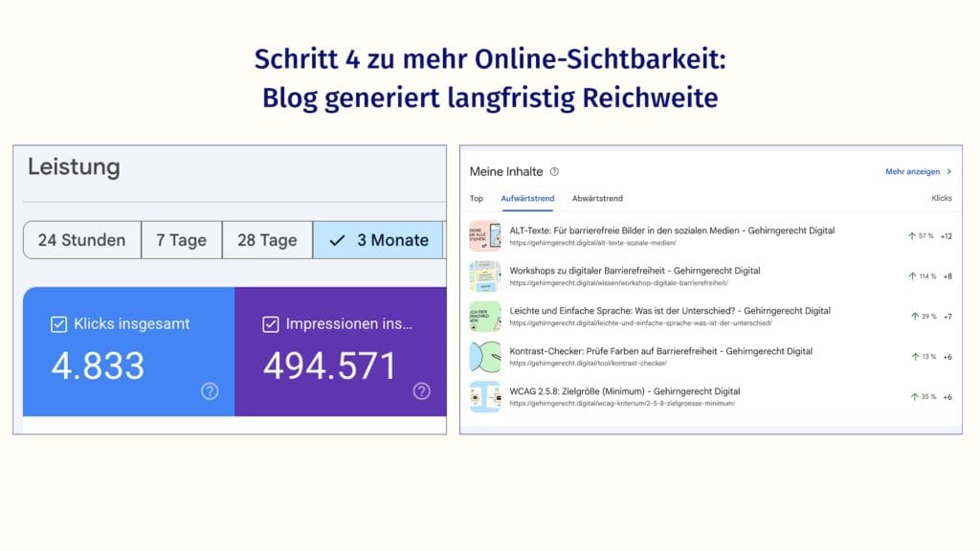Select the 3 Monate time range
This screenshot has height=551, width=980.
click(x=379, y=240)
